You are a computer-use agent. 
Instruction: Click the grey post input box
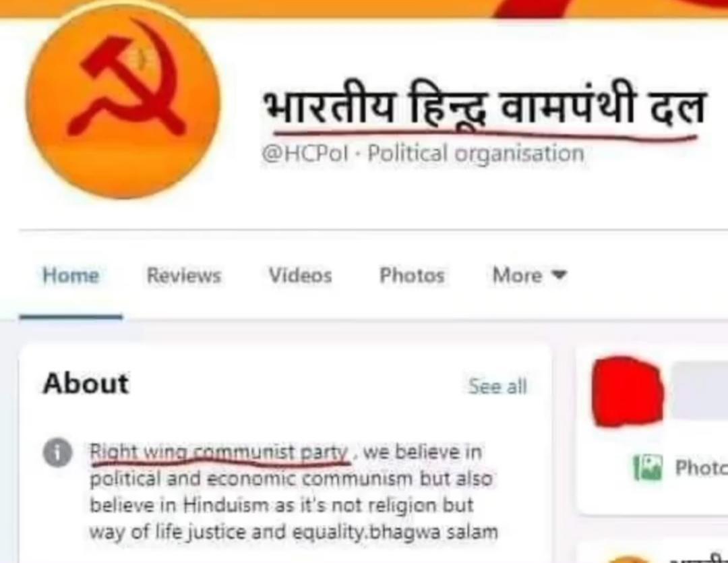click(x=699, y=391)
